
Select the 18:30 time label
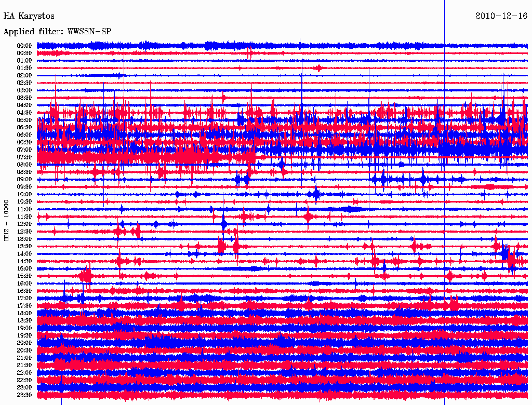tap(24, 321)
